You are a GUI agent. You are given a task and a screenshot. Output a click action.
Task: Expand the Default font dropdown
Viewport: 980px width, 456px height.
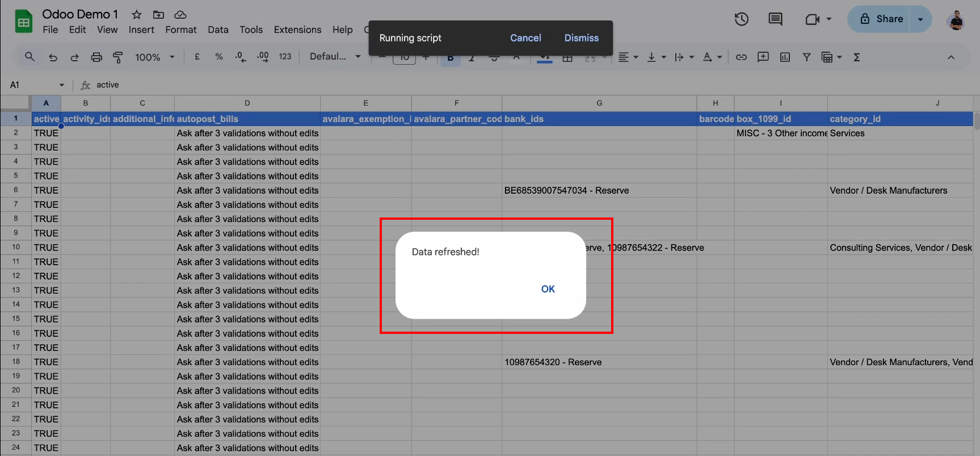click(x=335, y=57)
